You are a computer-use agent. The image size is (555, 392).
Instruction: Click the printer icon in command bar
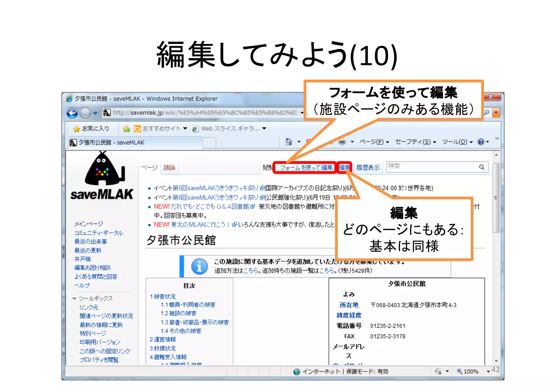pos(342,142)
